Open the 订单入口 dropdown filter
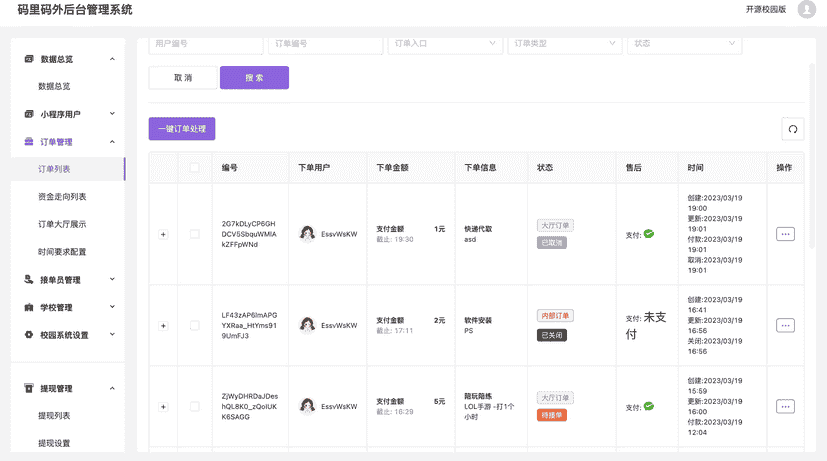 point(444,44)
